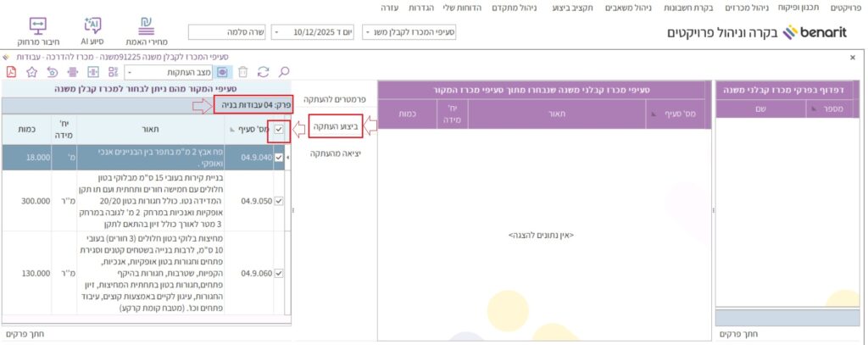Open the מצב העתקות dropdown
This screenshot has height=345, width=868.
point(130,72)
